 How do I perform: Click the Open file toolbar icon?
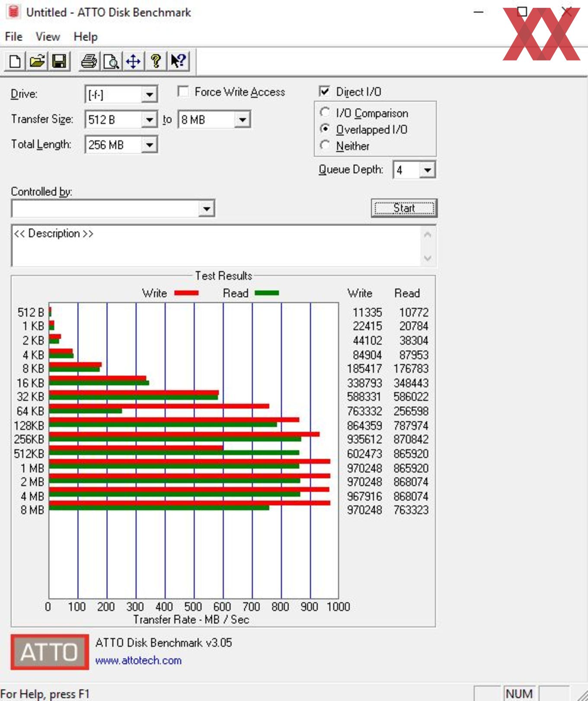37,61
